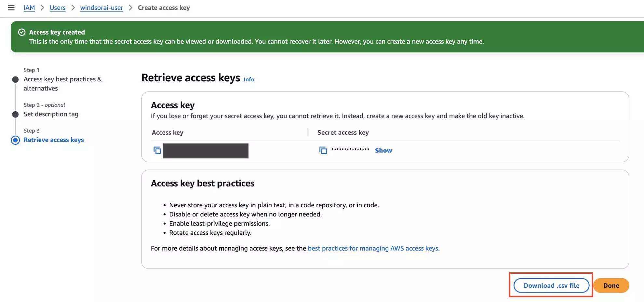Image resolution: width=644 pixels, height=302 pixels.
Task: Click 'Enable least-privilege permissions.' bullet
Action: (220, 224)
